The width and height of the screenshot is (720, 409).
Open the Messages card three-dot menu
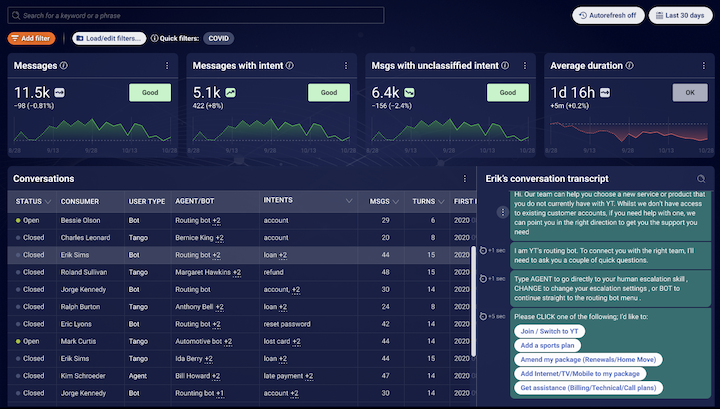click(167, 66)
